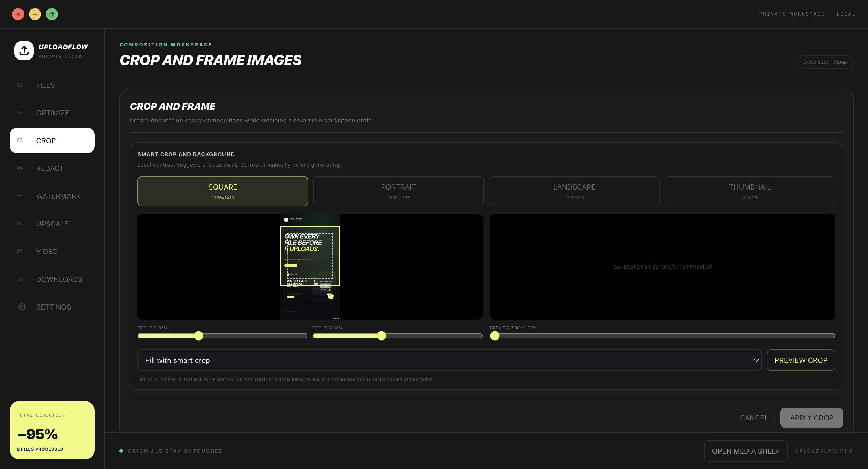Open the Redact section
This screenshot has width=868, height=469.
pyautogui.click(x=52, y=168)
